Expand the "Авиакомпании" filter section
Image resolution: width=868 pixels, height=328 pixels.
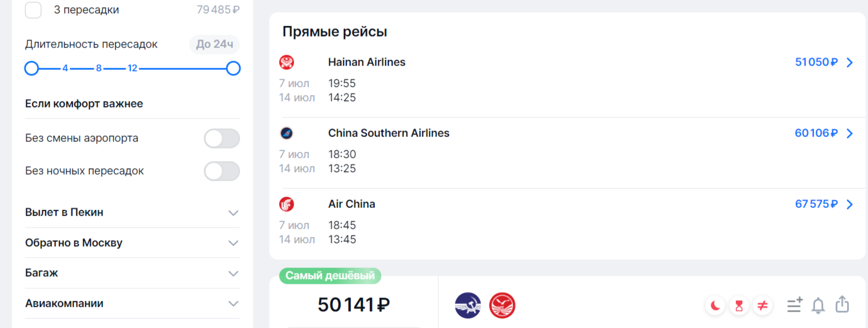pyautogui.click(x=132, y=303)
